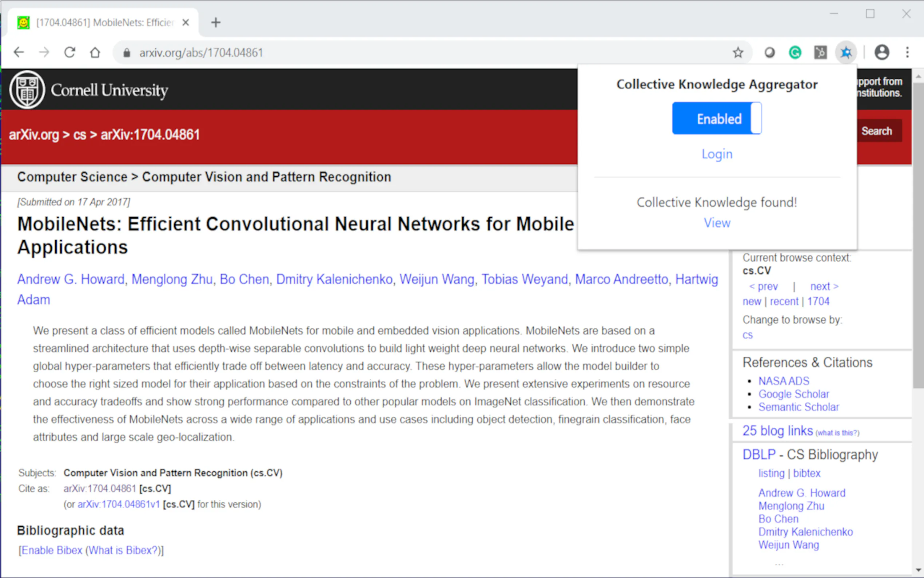Open Google Scholar citations link
The width and height of the screenshot is (924, 578).
(x=794, y=394)
